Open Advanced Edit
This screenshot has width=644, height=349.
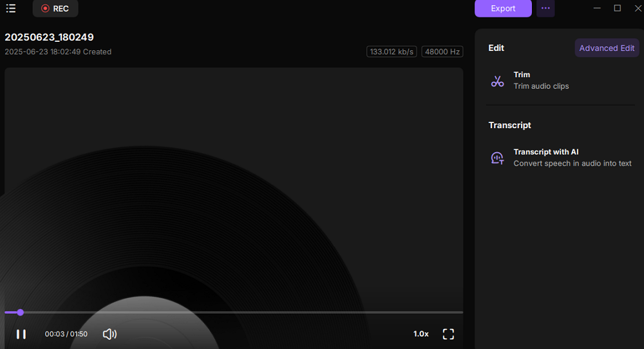pos(607,48)
